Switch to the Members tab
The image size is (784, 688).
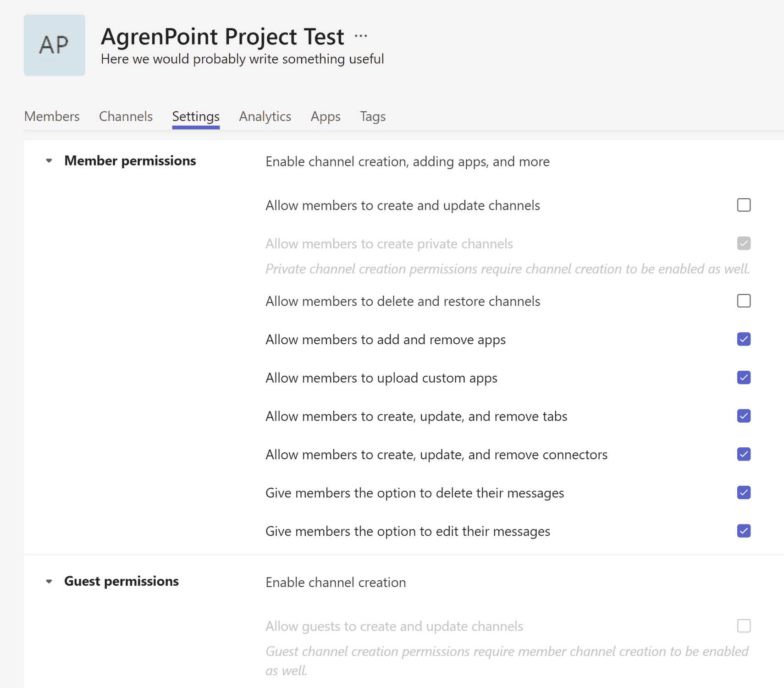tap(51, 117)
